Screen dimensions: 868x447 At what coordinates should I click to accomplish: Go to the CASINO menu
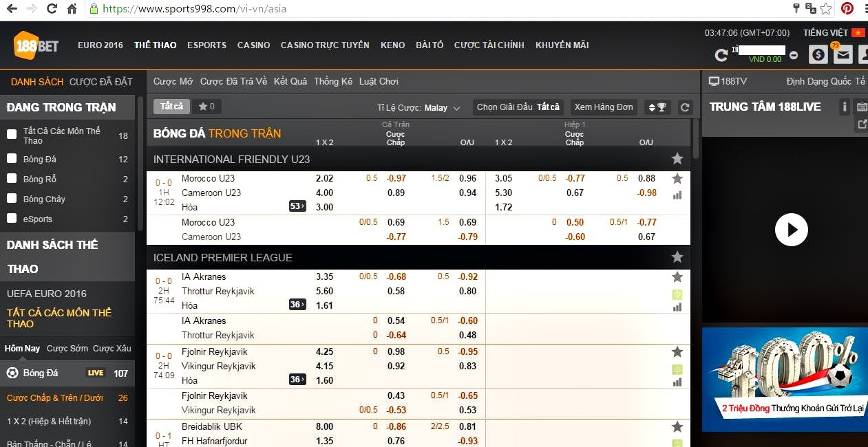(253, 45)
